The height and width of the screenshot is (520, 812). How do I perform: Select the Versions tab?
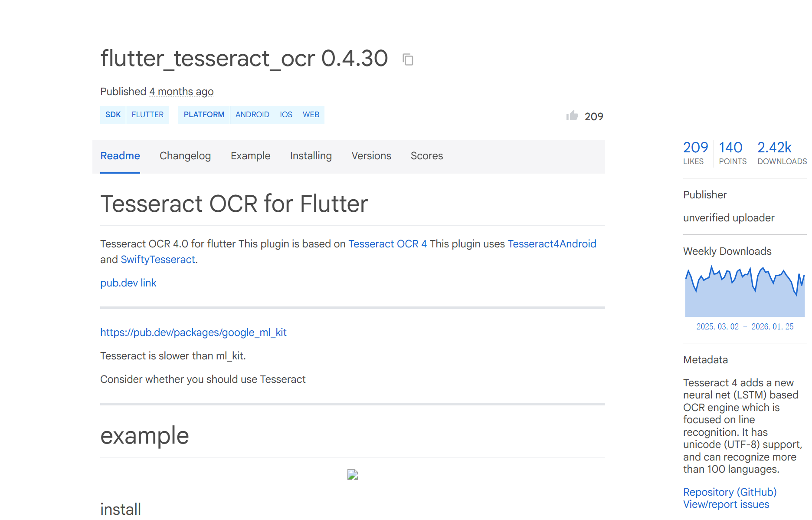coord(371,156)
